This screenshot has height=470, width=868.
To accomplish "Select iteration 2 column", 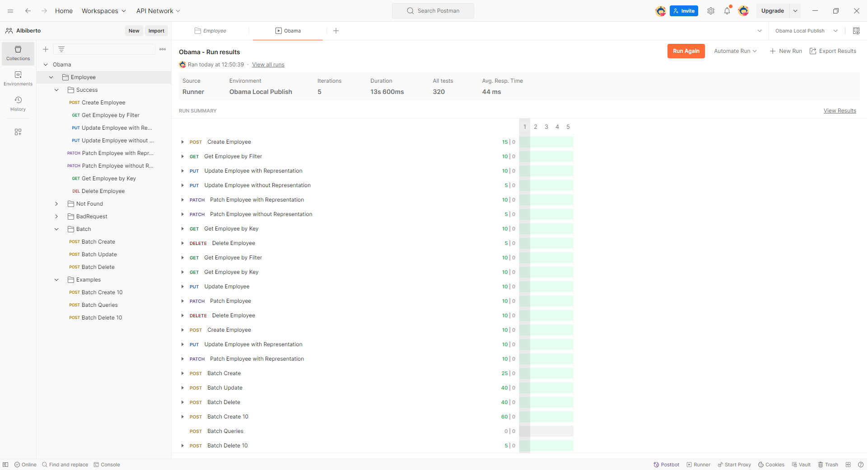I will (536, 127).
